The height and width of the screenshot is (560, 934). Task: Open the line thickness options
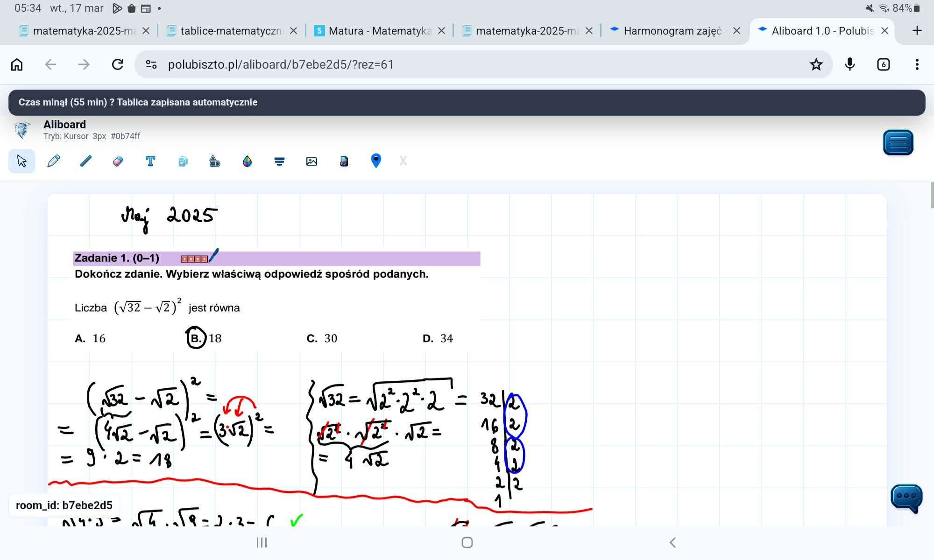(279, 161)
